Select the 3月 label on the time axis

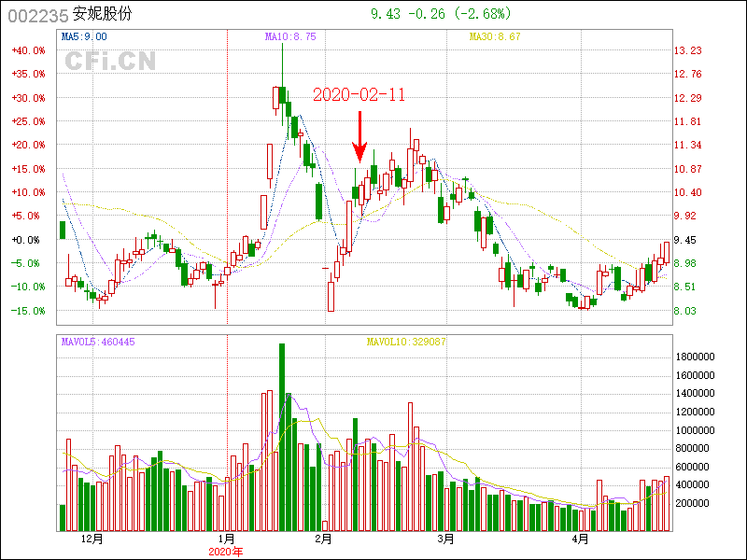[445, 539]
